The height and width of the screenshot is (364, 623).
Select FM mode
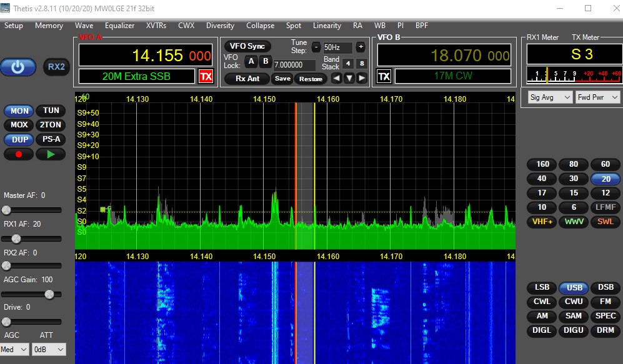click(606, 302)
